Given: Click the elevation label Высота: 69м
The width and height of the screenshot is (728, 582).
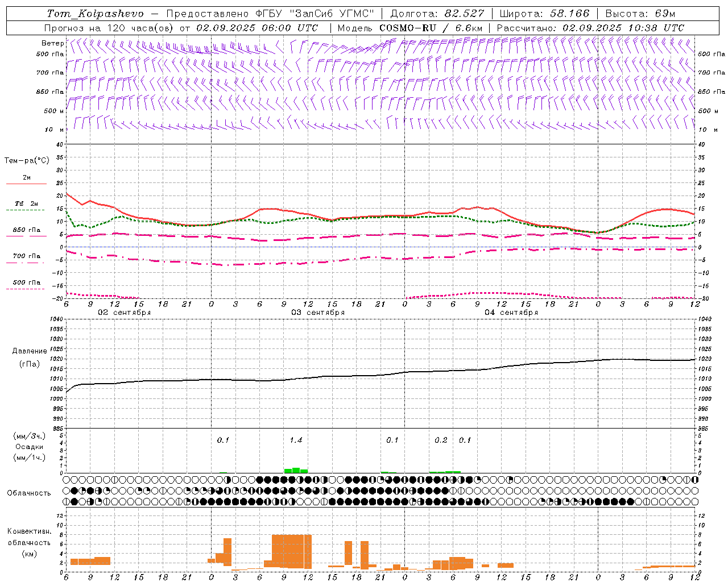Looking at the screenshot, I should 640,14.
